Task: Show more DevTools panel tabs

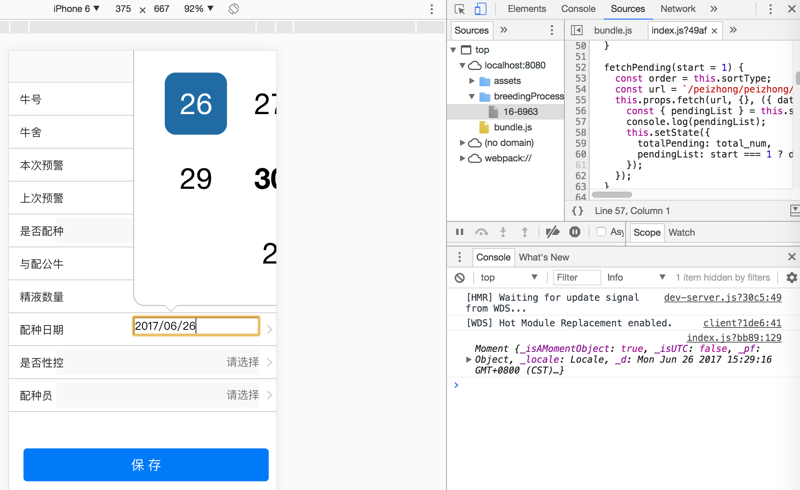Action: pos(714,9)
